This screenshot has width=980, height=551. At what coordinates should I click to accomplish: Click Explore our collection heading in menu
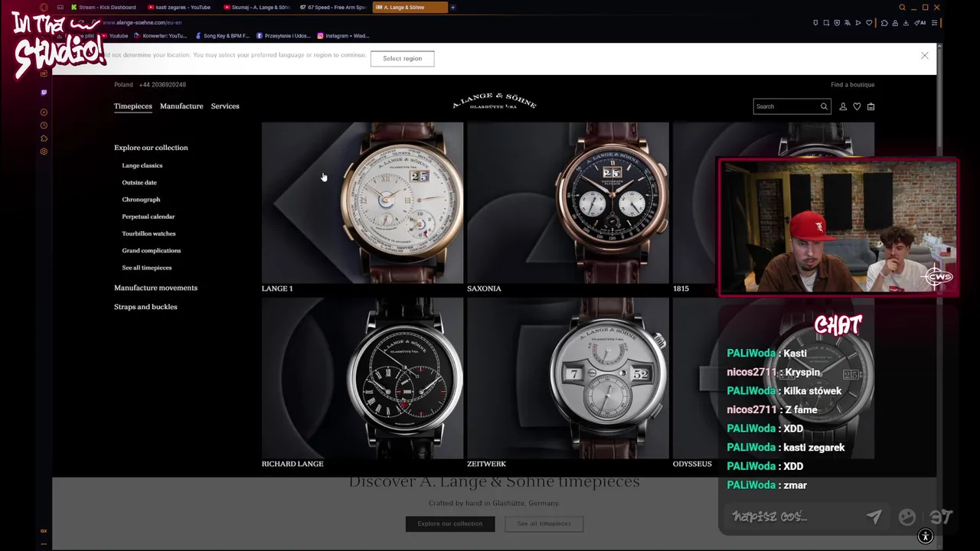click(x=151, y=148)
